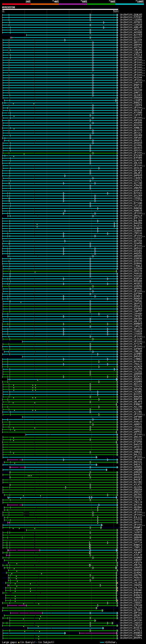The width and height of the screenshot is (146, 644).
Task: Open hit UniRef100_Q1WLW3
Action: pyautogui.click(x=131, y=15)
